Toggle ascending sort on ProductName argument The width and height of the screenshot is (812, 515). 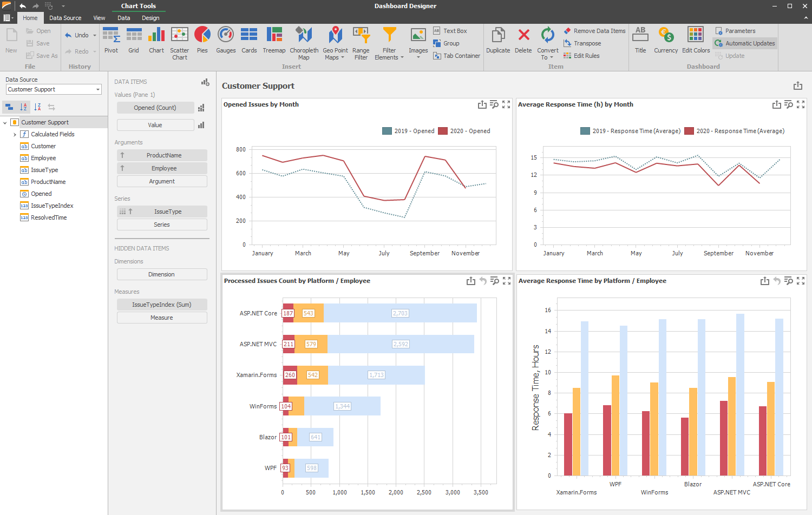point(122,155)
